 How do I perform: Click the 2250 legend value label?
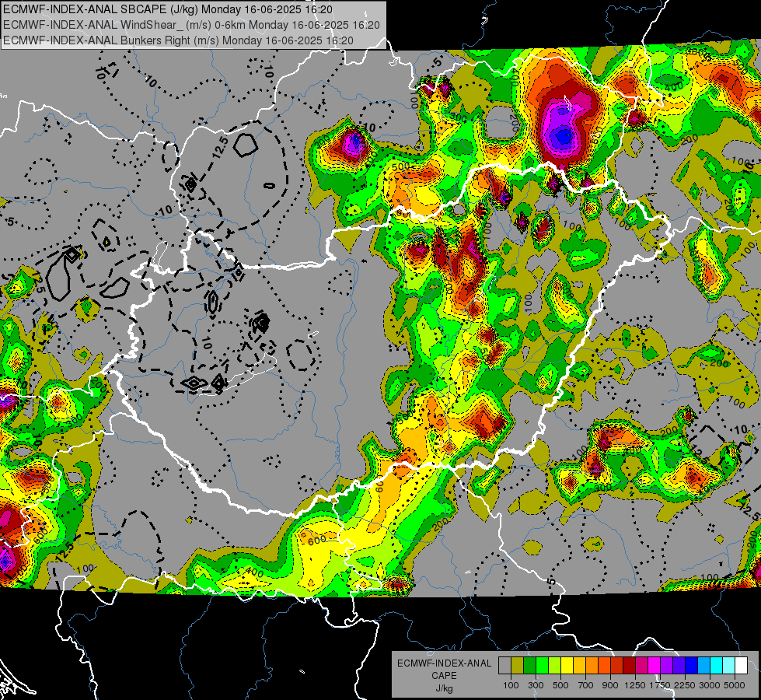[685, 685]
